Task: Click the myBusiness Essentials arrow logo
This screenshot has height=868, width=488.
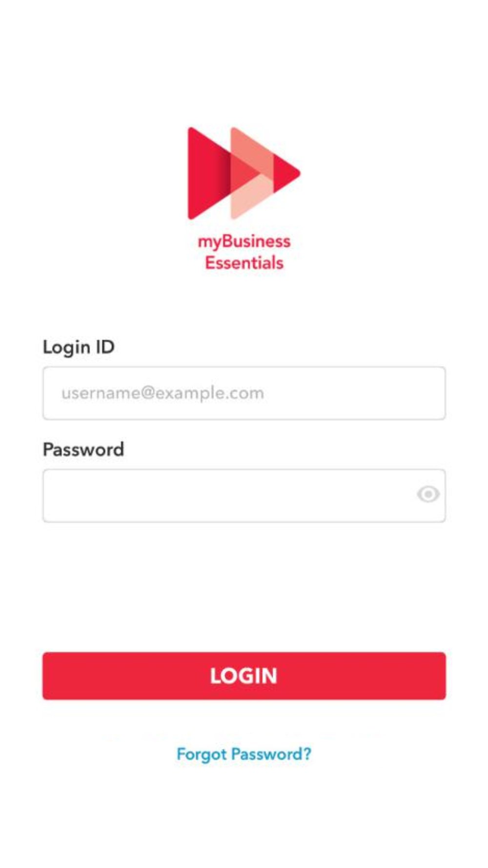Action: click(x=244, y=173)
